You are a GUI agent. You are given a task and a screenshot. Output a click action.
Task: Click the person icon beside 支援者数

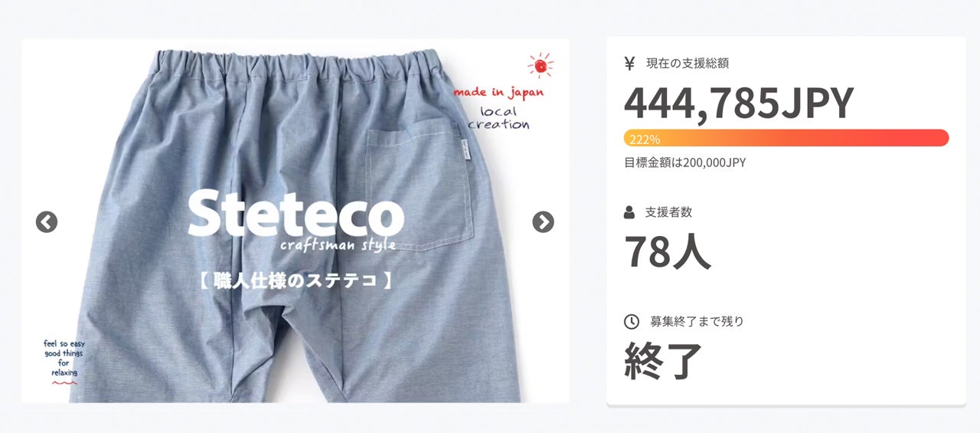point(629,212)
